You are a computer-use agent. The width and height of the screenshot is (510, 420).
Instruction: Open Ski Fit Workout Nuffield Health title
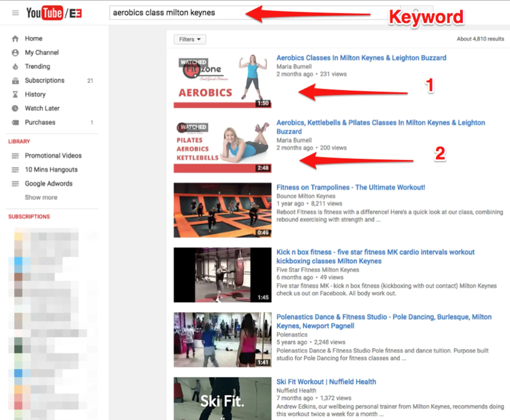[326, 382]
